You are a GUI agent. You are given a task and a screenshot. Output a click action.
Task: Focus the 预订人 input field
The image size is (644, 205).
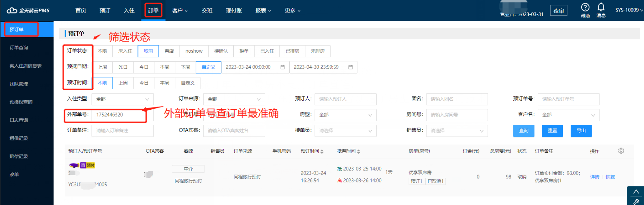[345, 99]
